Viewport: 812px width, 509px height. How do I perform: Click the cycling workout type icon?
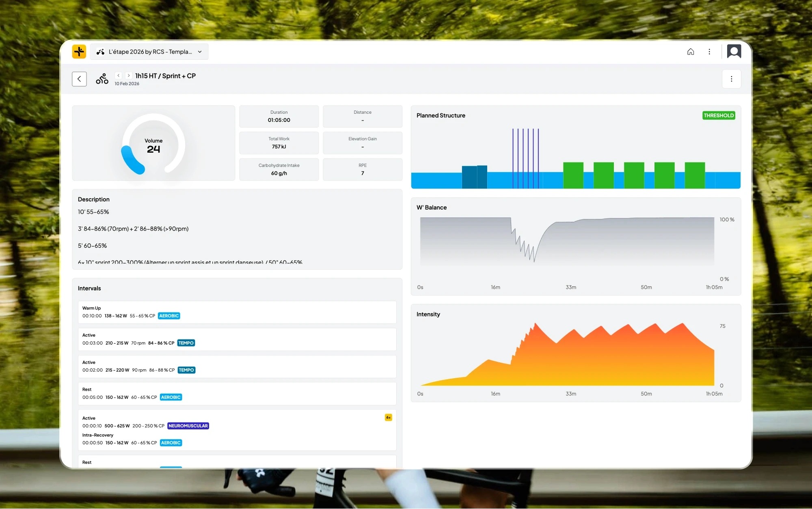[x=102, y=79]
